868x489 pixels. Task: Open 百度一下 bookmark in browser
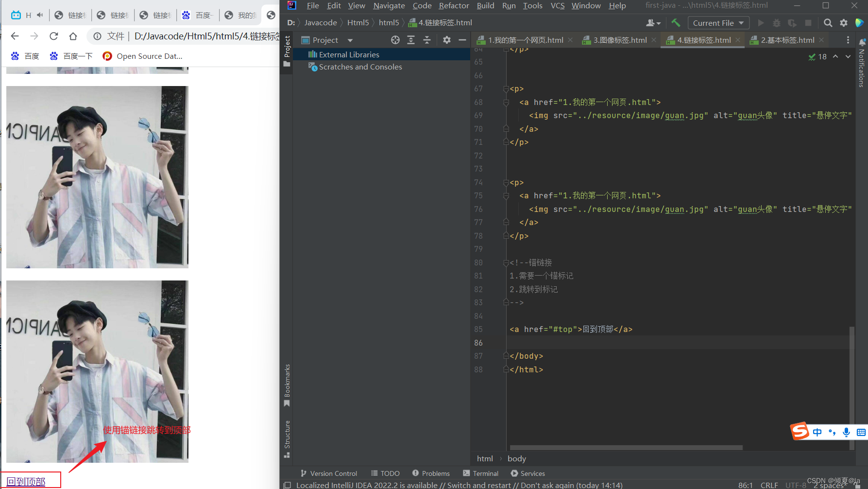tap(71, 56)
